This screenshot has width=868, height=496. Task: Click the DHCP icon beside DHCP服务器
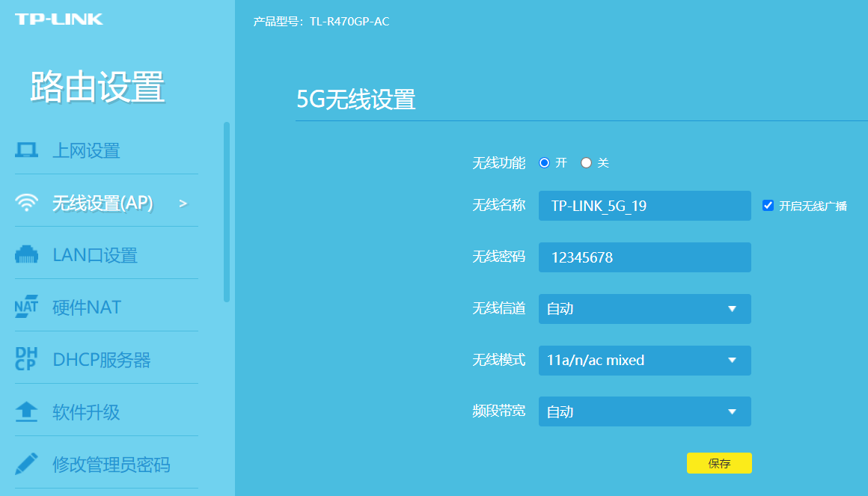coord(26,358)
